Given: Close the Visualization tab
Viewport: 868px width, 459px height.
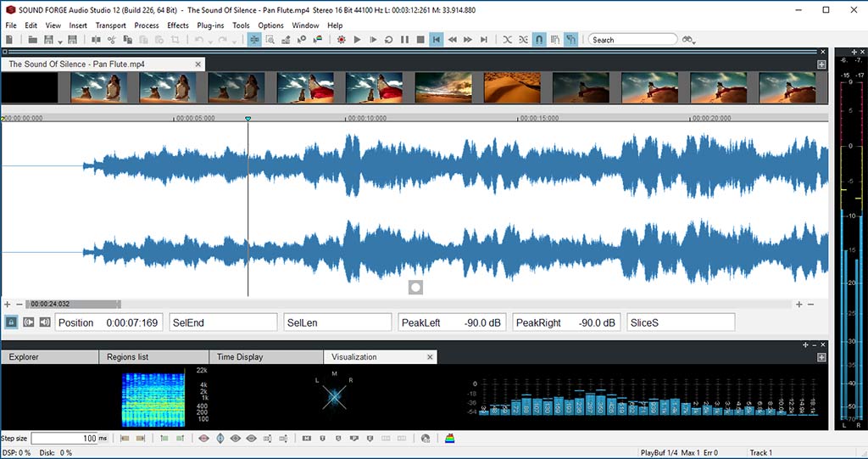Looking at the screenshot, I should pos(430,357).
